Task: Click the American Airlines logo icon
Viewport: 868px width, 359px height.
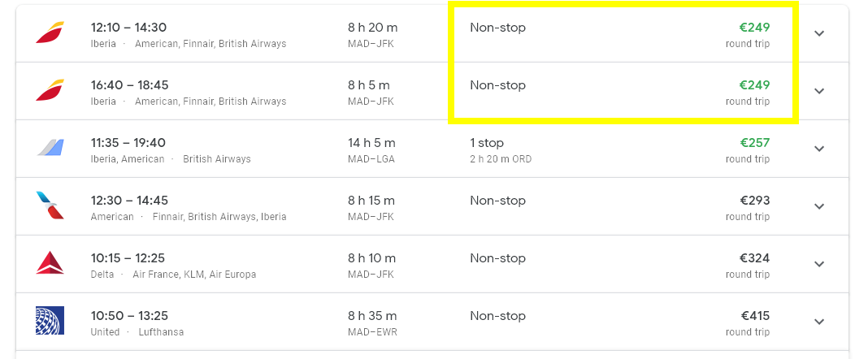Action: 50,205
